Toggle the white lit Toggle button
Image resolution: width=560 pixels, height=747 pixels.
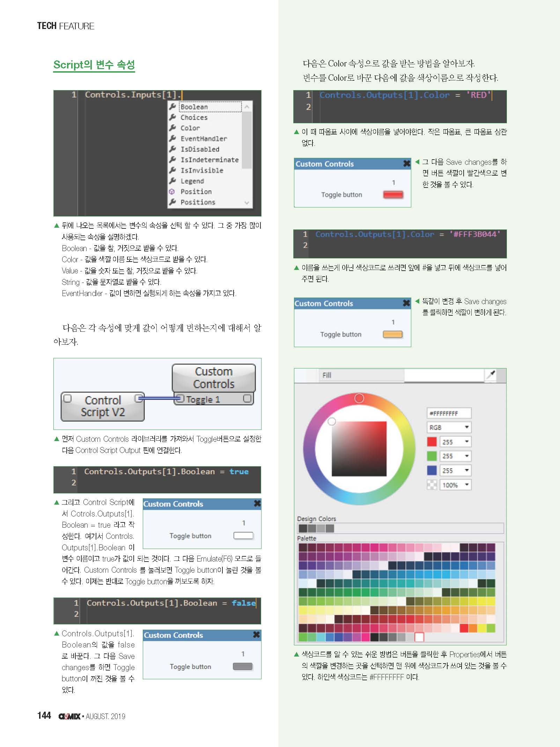point(243,536)
